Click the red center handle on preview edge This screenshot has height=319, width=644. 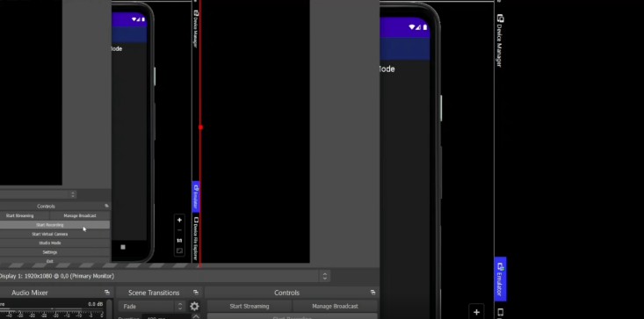[x=200, y=127]
